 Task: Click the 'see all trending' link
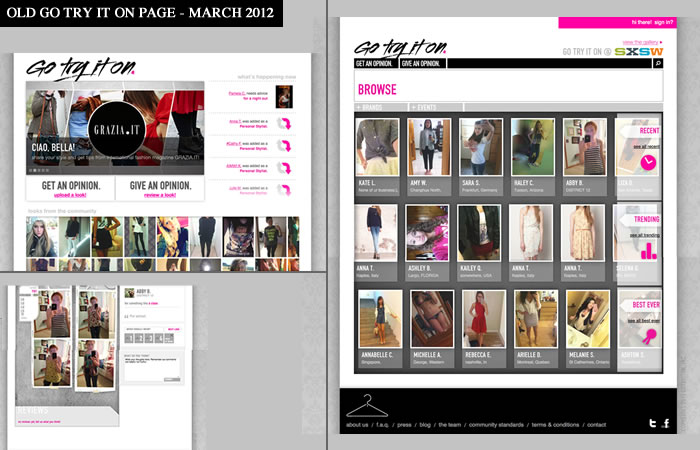pyautogui.click(x=645, y=235)
